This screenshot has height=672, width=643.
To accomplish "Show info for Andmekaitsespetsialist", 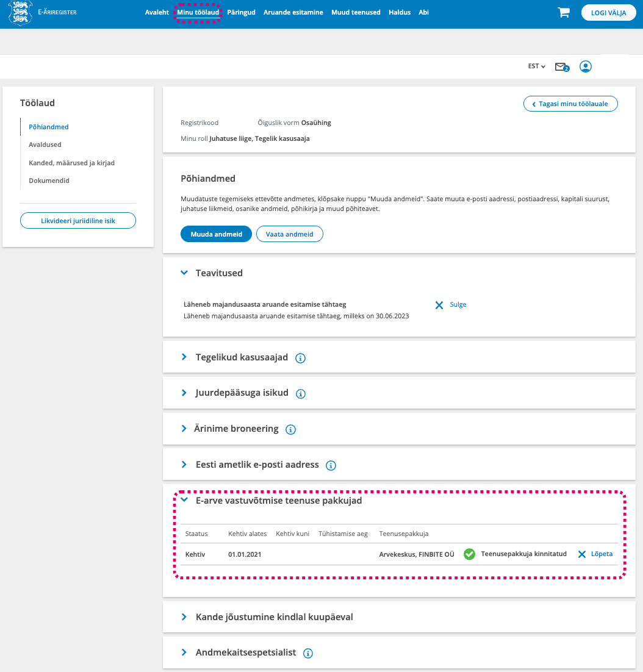I will (308, 653).
